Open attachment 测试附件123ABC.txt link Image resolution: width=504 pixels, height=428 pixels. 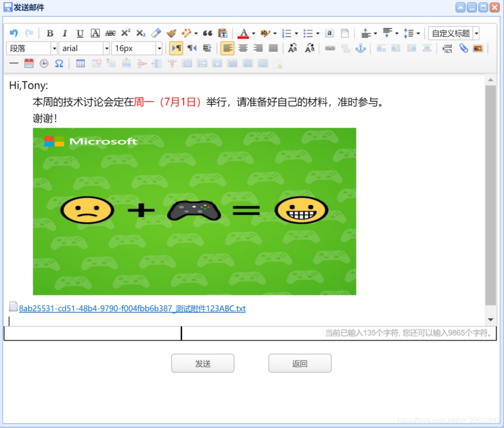point(132,309)
